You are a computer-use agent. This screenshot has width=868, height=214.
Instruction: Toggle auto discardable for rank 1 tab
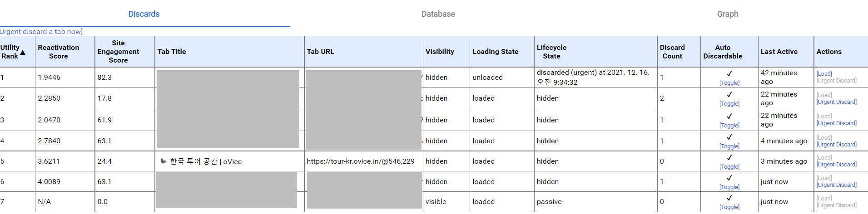pyautogui.click(x=729, y=83)
